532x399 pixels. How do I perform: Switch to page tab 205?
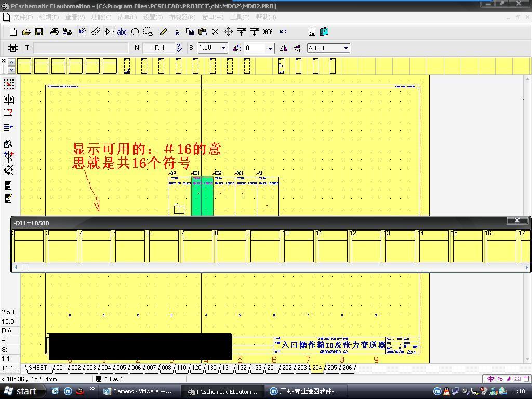coord(332,368)
